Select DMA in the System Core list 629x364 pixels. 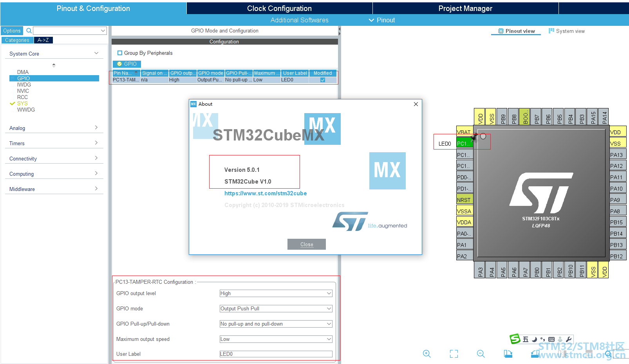pyautogui.click(x=23, y=72)
